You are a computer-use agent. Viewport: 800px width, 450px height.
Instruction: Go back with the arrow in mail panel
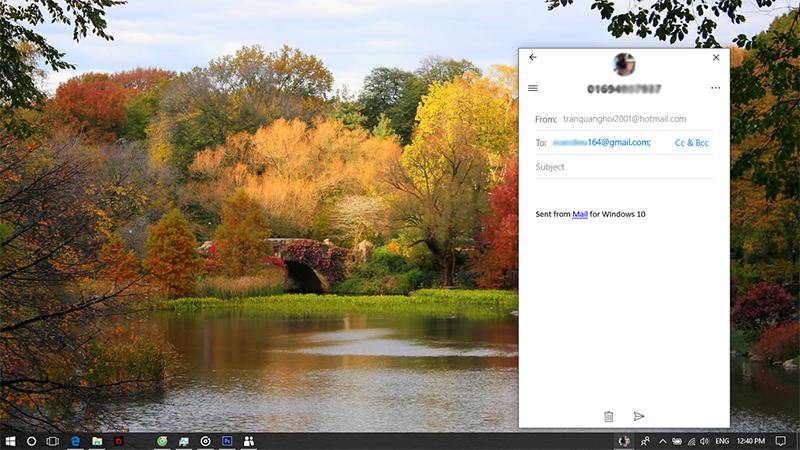[533, 57]
